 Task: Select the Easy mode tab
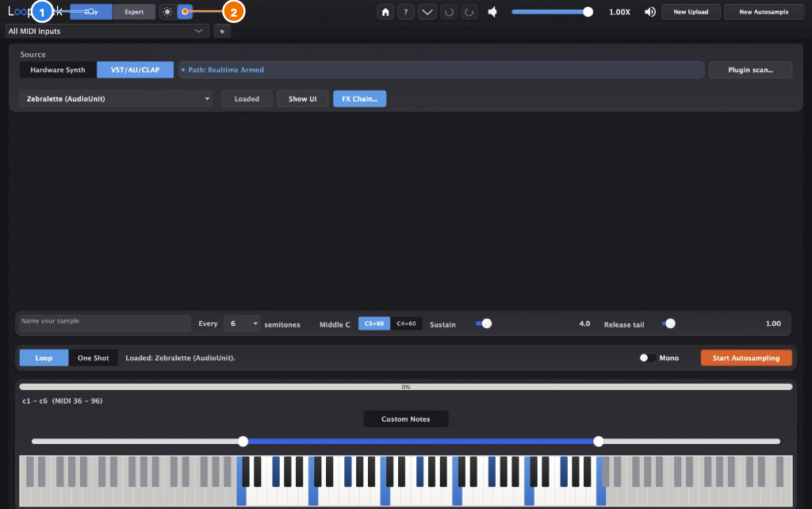pyautogui.click(x=91, y=11)
